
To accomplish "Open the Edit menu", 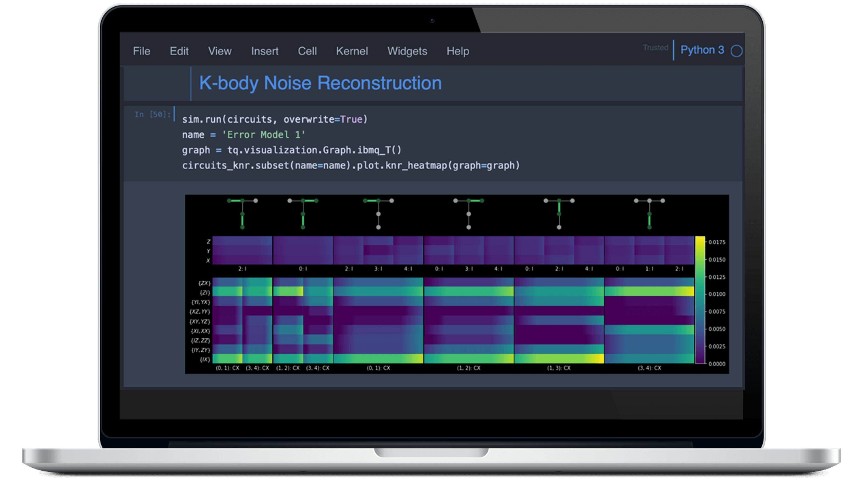I will (x=179, y=51).
